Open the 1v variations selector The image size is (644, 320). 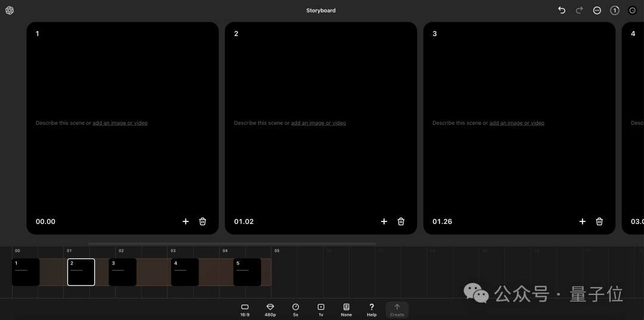[x=321, y=309]
